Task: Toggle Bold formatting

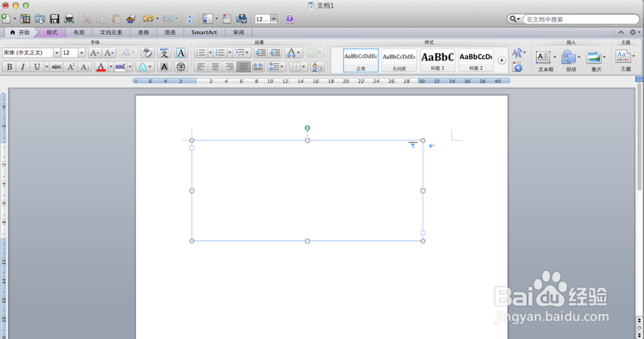Action: 10,66
